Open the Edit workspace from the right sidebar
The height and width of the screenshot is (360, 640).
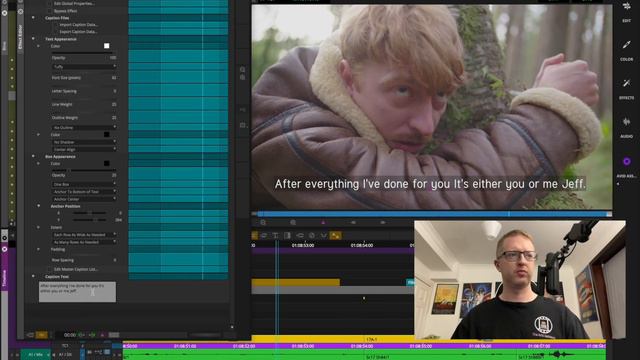[x=626, y=11]
